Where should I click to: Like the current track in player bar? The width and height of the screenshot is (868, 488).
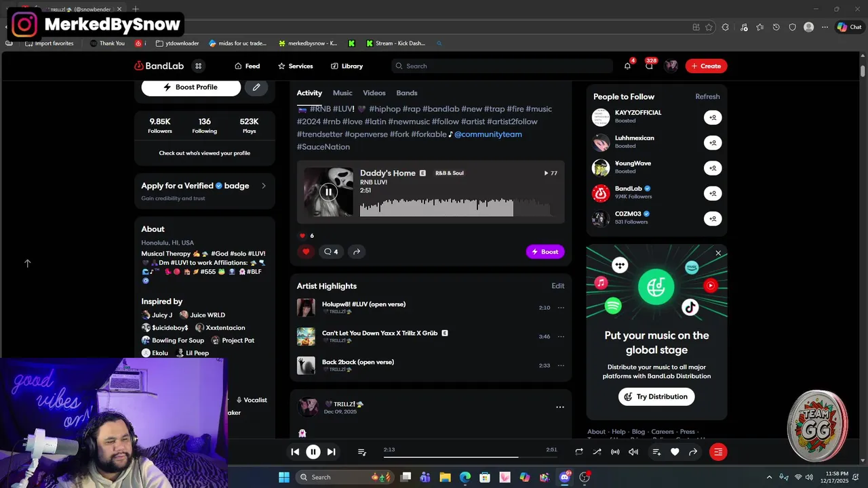coord(675,452)
